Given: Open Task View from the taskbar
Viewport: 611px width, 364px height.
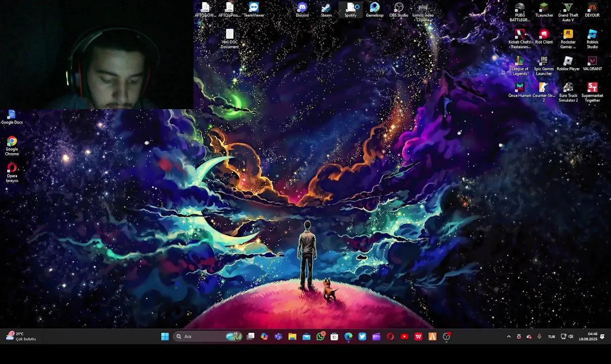Looking at the screenshot, I should [x=250, y=336].
